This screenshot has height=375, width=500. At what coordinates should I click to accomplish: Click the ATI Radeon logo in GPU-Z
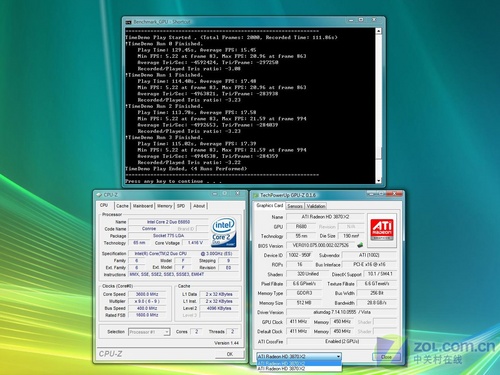[x=382, y=230]
